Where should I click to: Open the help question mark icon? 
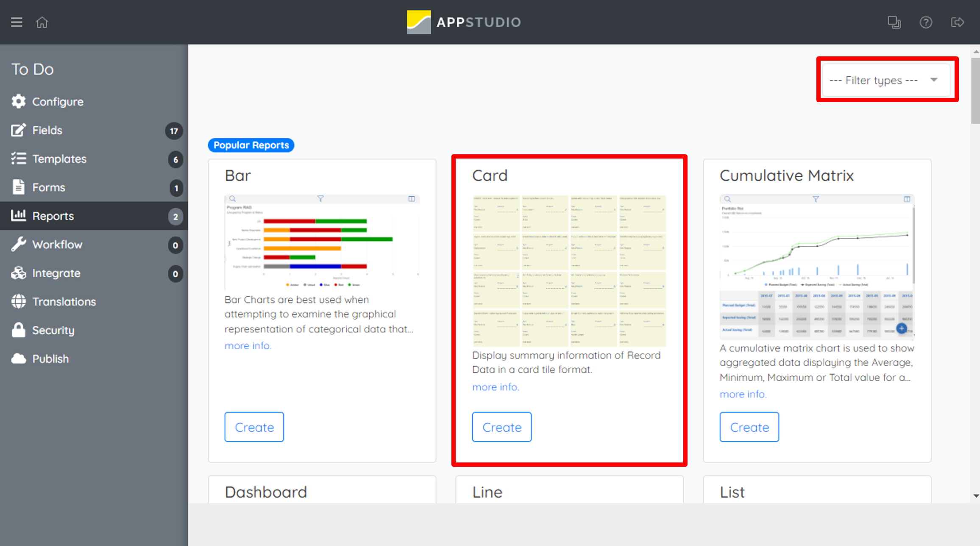tap(926, 22)
